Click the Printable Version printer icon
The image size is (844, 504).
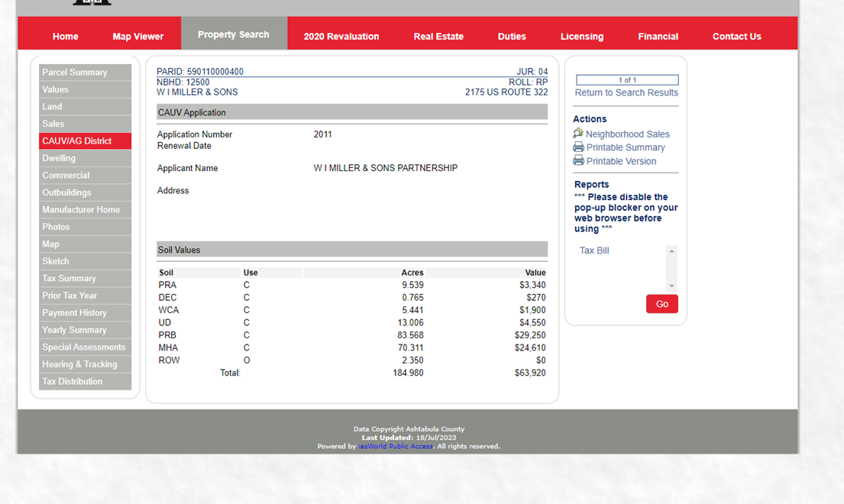578,161
